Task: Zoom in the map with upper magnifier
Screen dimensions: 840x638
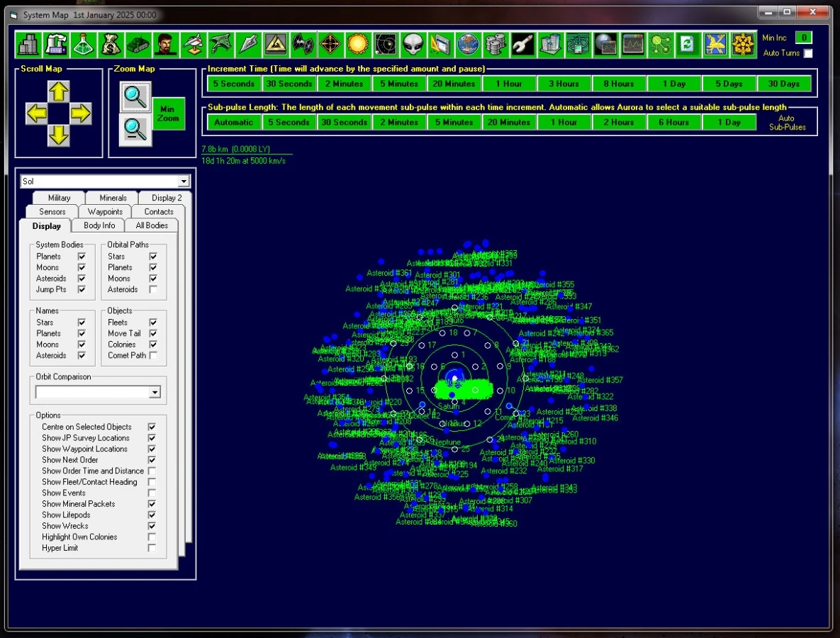Action: pyautogui.click(x=135, y=97)
